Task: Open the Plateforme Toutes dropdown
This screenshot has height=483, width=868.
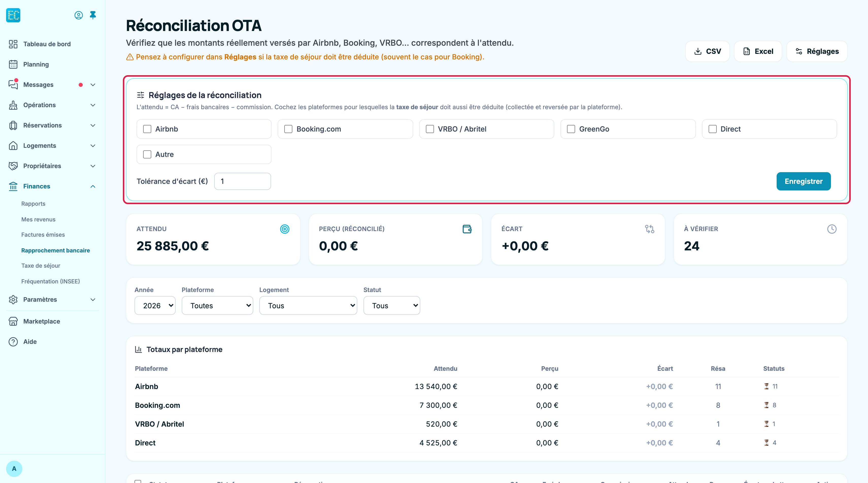Action: (217, 305)
